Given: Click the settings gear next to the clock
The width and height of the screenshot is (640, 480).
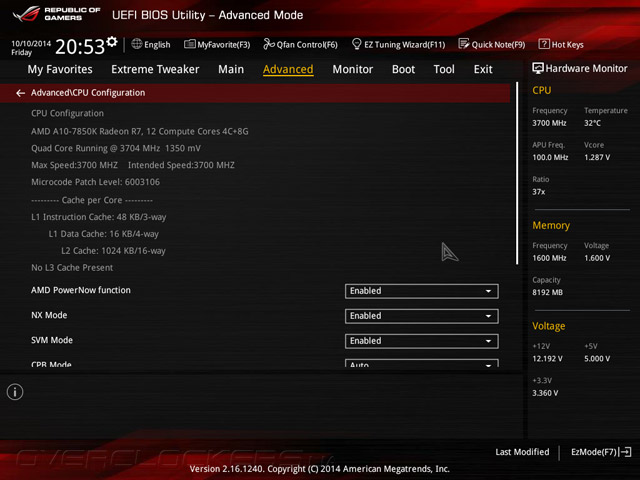Looking at the screenshot, I should tap(112, 41).
